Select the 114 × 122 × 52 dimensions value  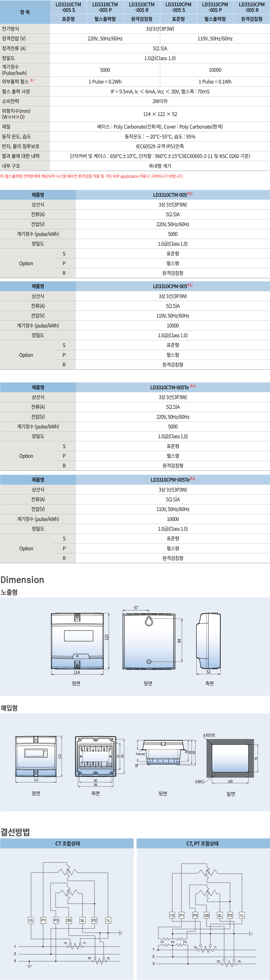coord(160,114)
